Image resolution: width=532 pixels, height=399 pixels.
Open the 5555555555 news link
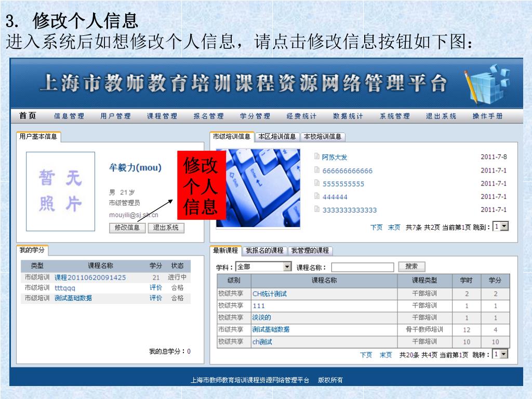pyautogui.click(x=343, y=184)
